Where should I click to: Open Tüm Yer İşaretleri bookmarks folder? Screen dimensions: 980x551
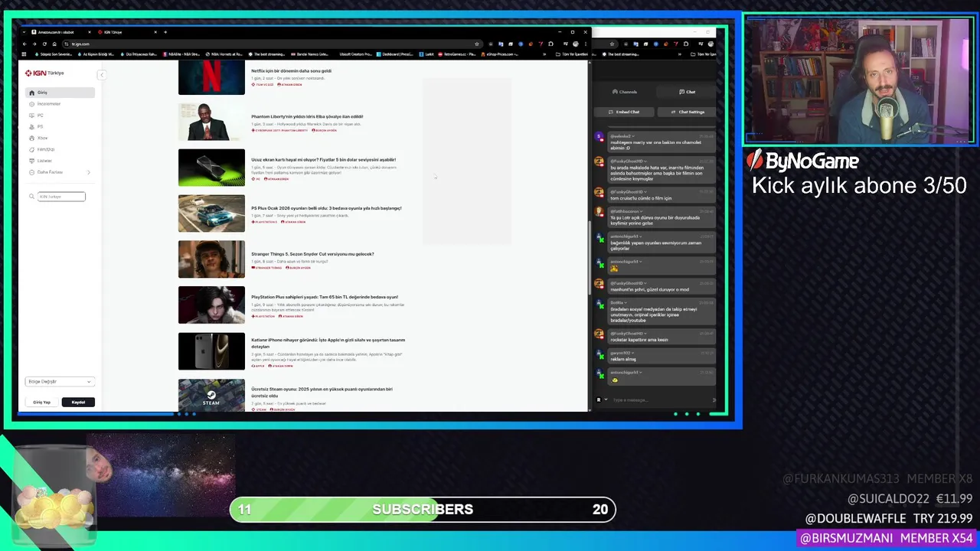pyautogui.click(x=573, y=54)
